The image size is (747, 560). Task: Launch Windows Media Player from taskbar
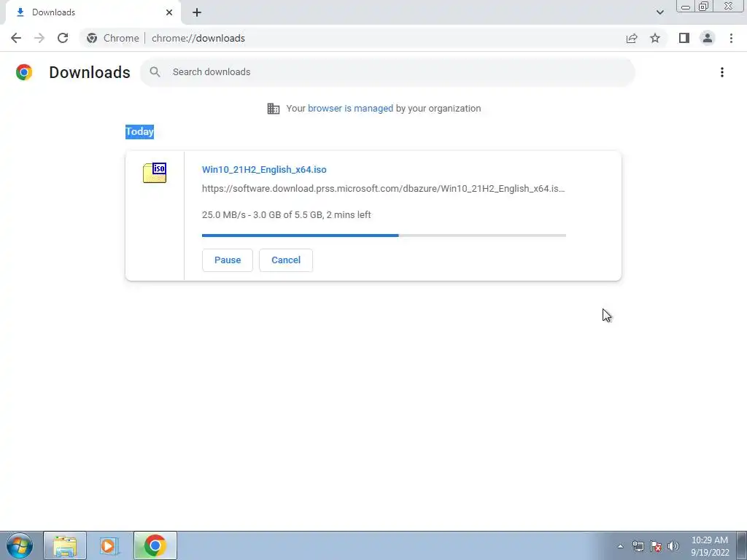tap(109, 545)
